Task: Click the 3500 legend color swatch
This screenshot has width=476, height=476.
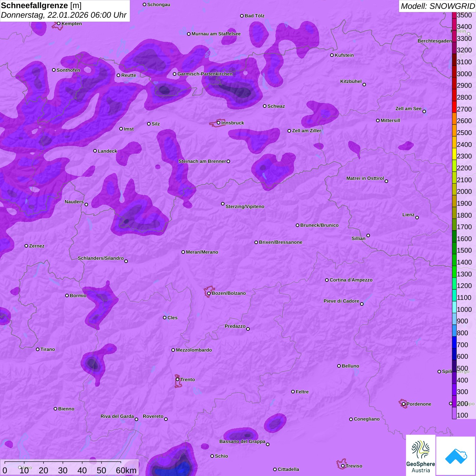Action: coord(454,15)
